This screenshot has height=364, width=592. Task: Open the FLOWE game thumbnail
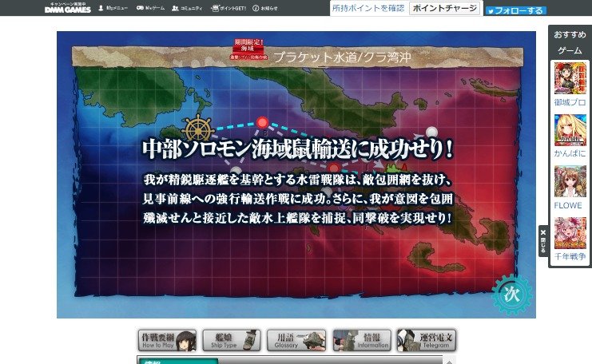click(570, 181)
